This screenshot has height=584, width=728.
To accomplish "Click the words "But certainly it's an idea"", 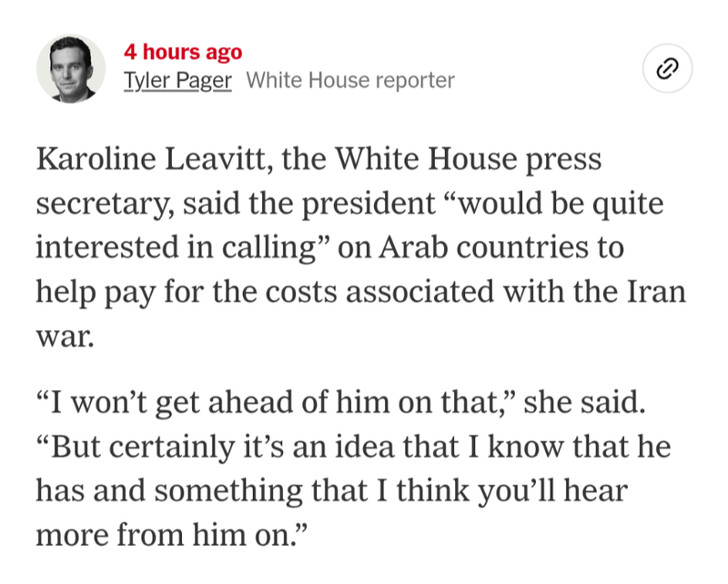I will (x=211, y=447).
